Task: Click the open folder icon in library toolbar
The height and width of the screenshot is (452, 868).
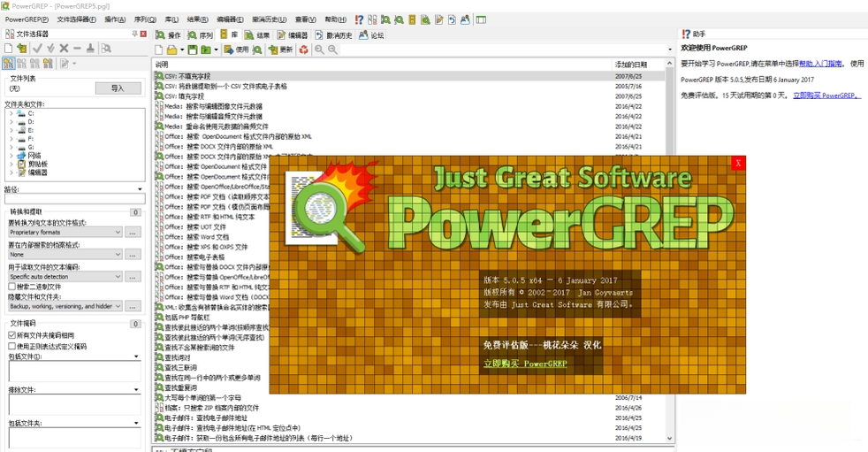Action: coord(172,50)
